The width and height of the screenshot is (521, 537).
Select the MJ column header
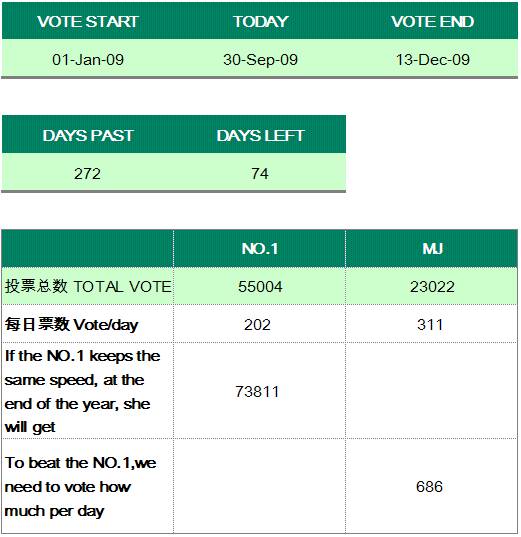432,248
